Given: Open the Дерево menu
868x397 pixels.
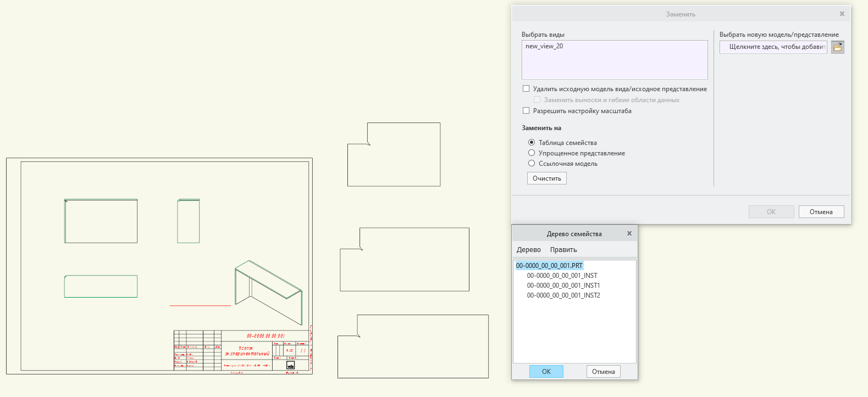Looking at the screenshot, I should (x=529, y=249).
